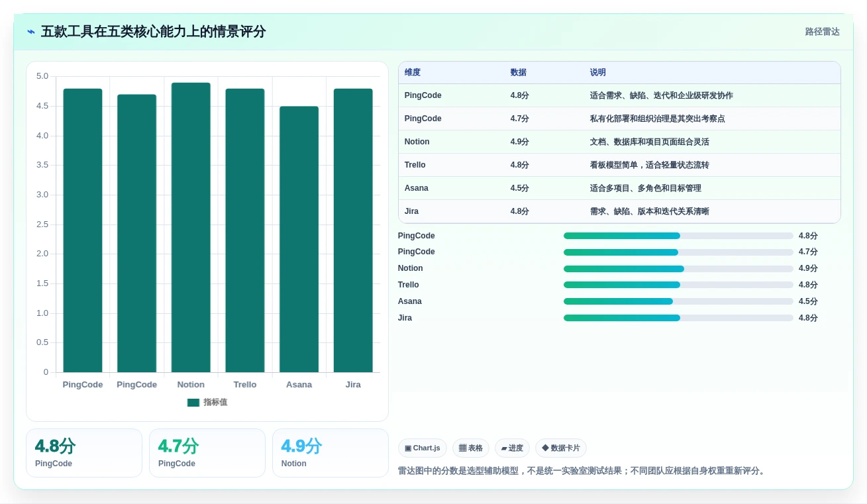The height and width of the screenshot is (504, 867).
Task: Click the footnote about 雷达图中的分数
Action: 583,471
